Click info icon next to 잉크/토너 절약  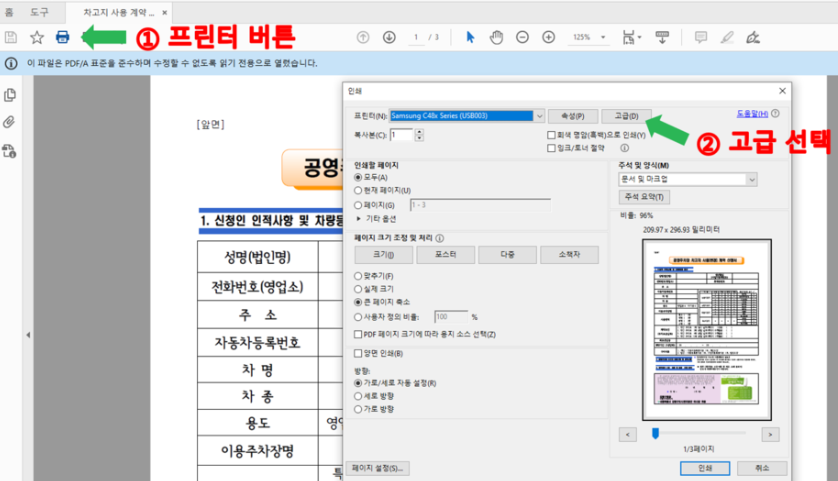624,148
